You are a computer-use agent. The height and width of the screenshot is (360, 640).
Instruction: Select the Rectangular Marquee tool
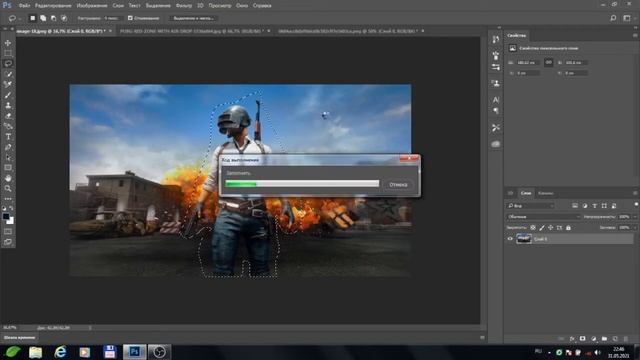pos(8,53)
